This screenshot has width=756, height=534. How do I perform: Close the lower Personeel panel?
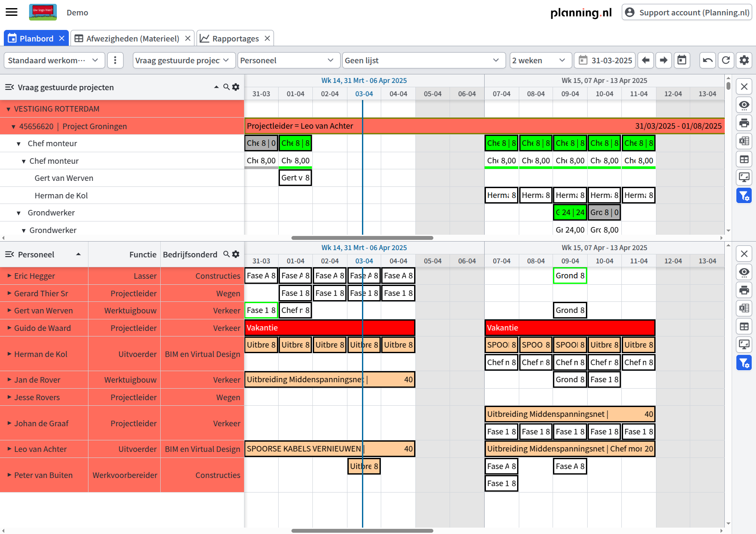click(744, 254)
